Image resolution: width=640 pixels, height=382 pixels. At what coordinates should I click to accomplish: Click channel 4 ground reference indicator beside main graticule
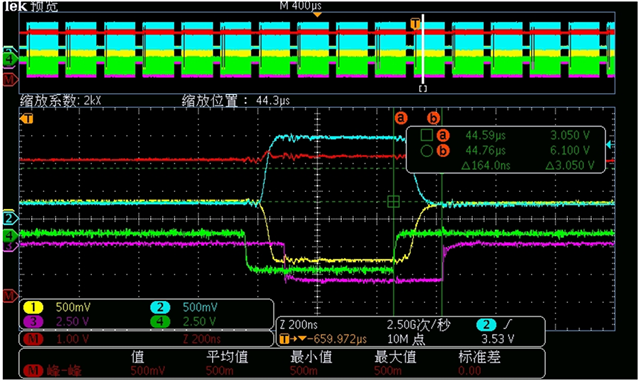point(10,235)
